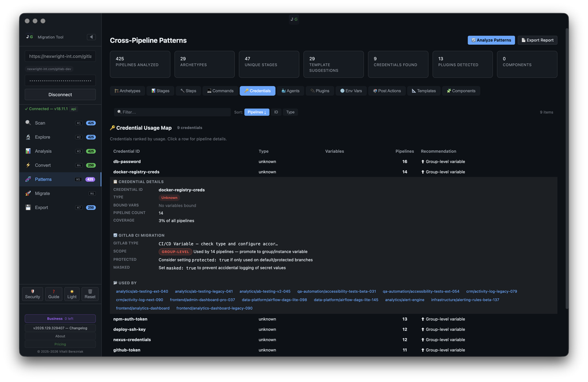The width and height of the screenshot is (588, 382).
Task: Open the Security panel
Action: click(x=33, y=294)
